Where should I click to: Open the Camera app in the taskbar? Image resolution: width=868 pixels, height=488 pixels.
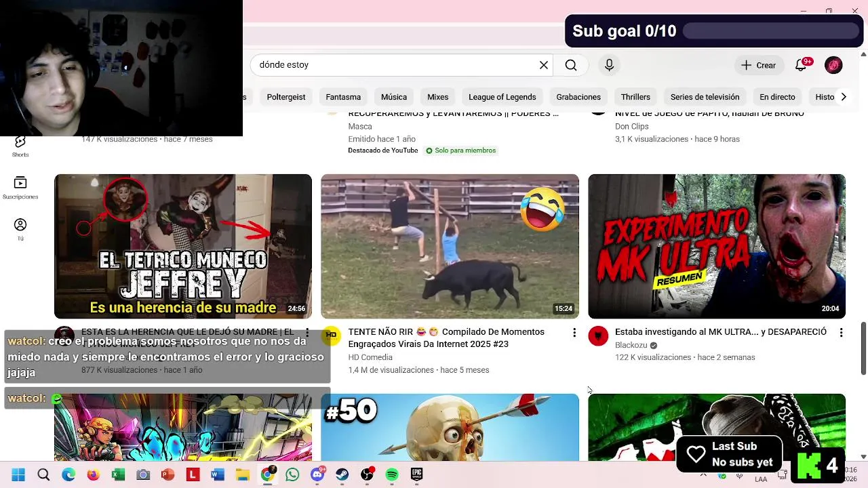(x=143, y=475)
